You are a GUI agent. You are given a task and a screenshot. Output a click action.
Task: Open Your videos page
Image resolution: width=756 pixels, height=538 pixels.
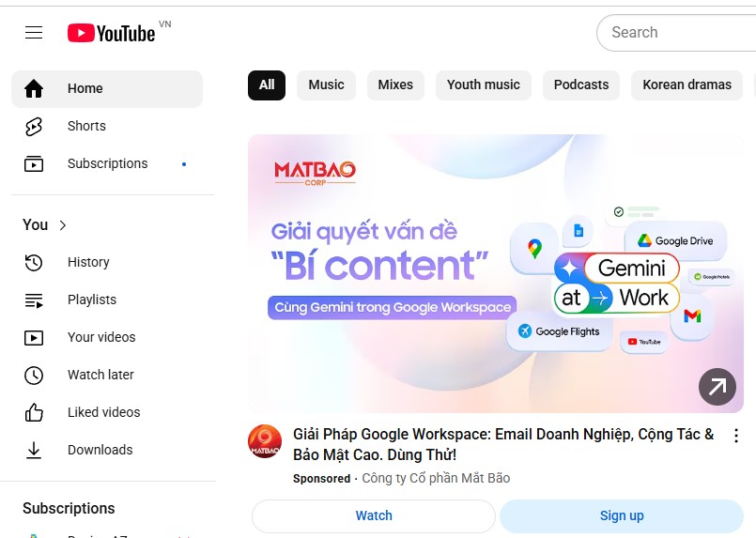click(x=107, y=337)
